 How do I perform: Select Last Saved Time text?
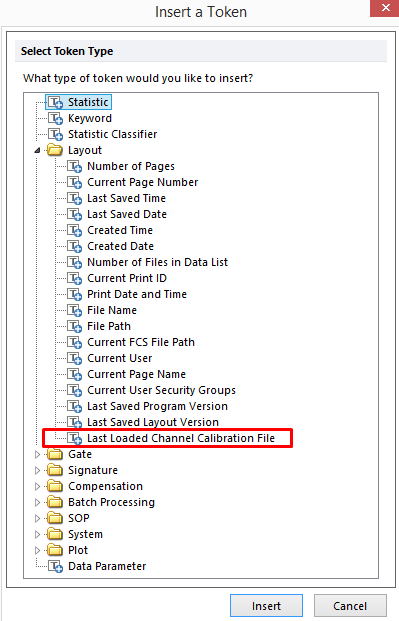(126, 198)
